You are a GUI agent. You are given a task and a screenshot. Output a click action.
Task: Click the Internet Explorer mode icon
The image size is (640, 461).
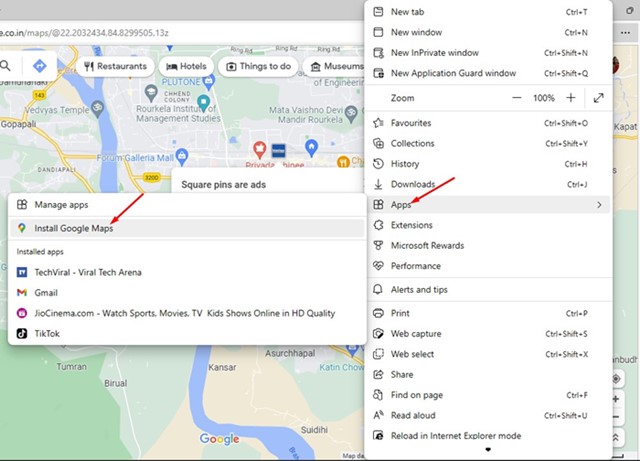[x=378, y=436]
